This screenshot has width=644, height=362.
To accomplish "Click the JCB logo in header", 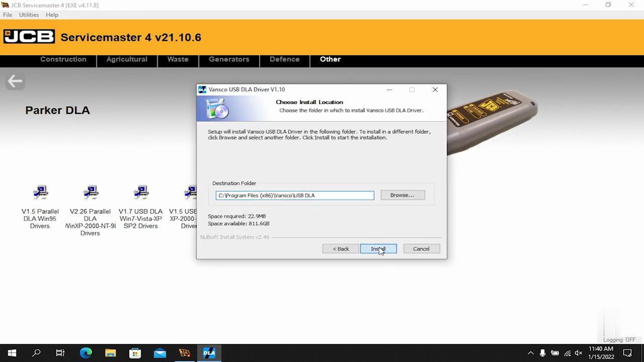I will click(29, 37).
